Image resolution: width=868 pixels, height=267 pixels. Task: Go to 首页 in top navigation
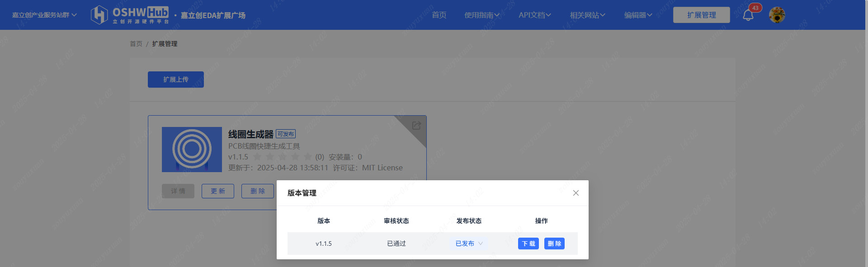pos(439,15)
